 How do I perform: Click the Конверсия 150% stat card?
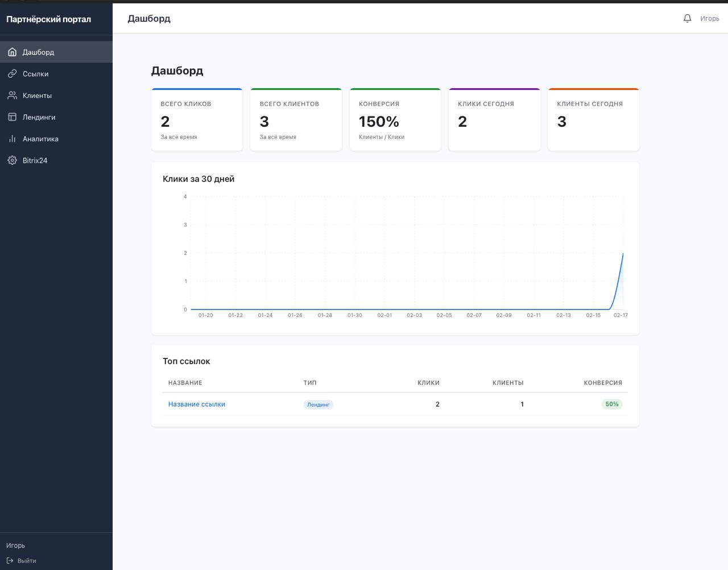395,120
